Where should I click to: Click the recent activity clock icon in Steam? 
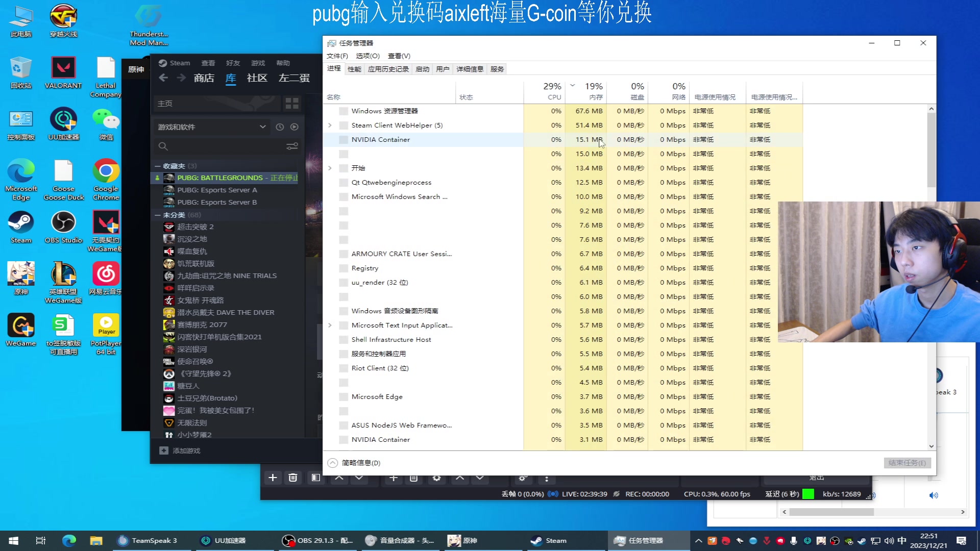280,127
